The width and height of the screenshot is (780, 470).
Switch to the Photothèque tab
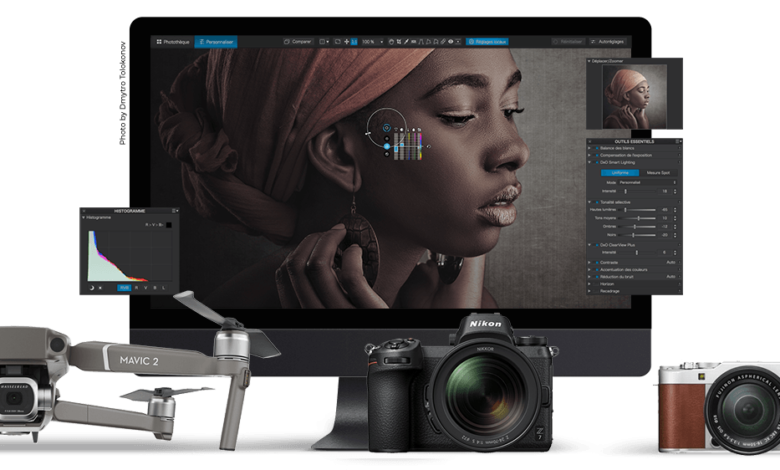click(x=173, y=42)
